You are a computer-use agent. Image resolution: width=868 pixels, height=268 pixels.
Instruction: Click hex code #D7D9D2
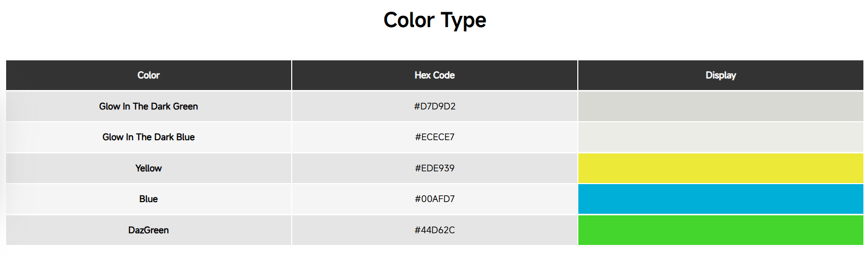click(x=435, y=106)
